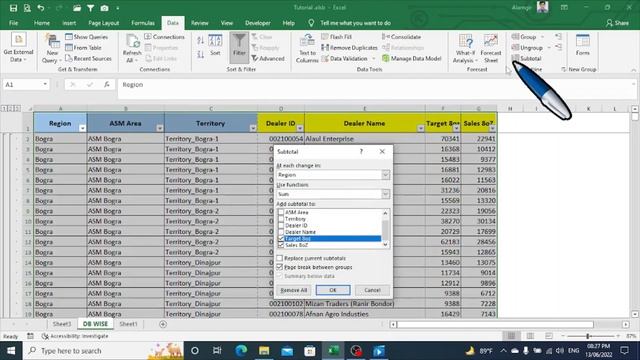Click the camera icon in quick access toolbar
The height and width of the screenshot is (360, 640).
click(104, 8)
